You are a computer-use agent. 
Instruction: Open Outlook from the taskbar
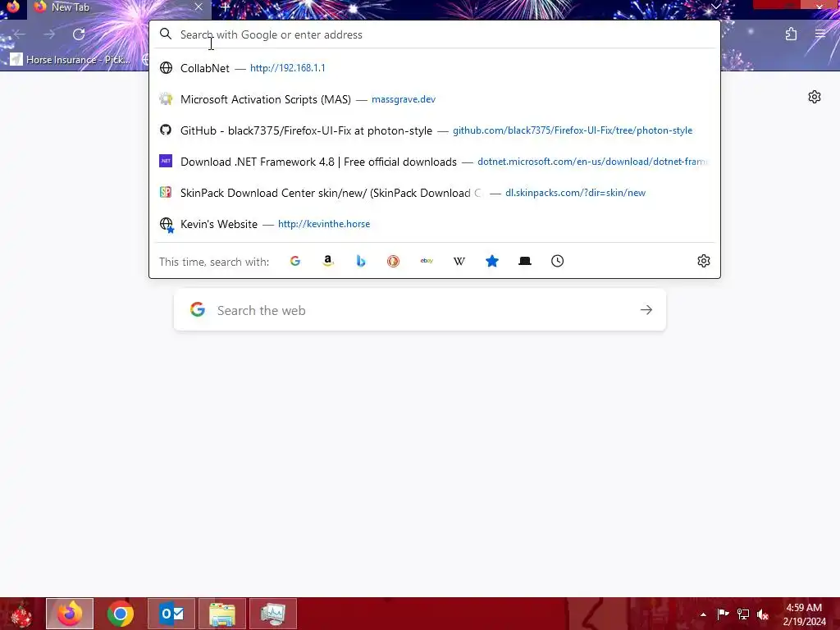pyautogui.click(x=171, y=614)
